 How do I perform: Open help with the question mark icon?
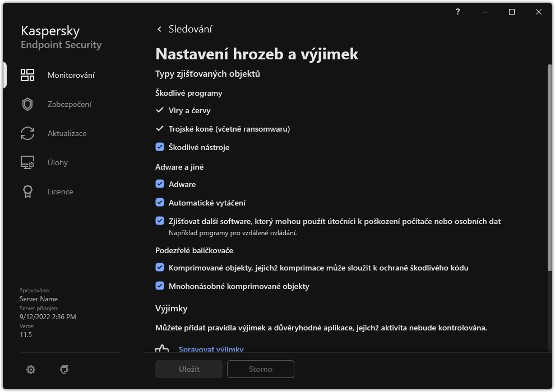click(x=457, y=11)
